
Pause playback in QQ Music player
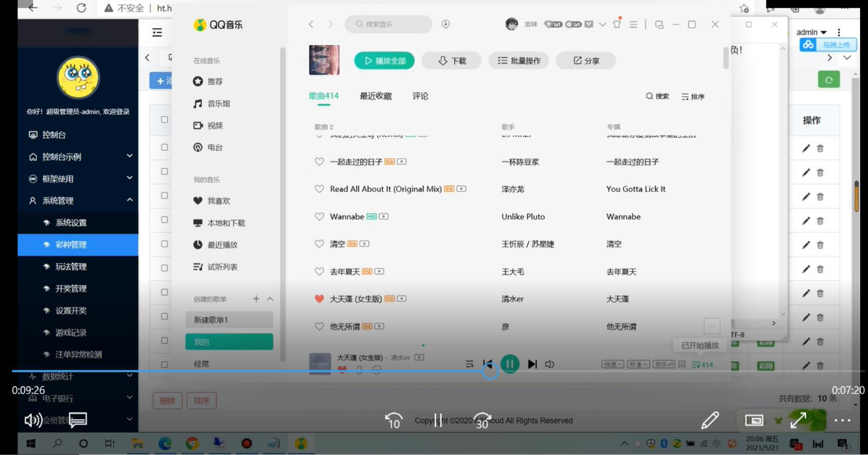[x=510, y=364]
